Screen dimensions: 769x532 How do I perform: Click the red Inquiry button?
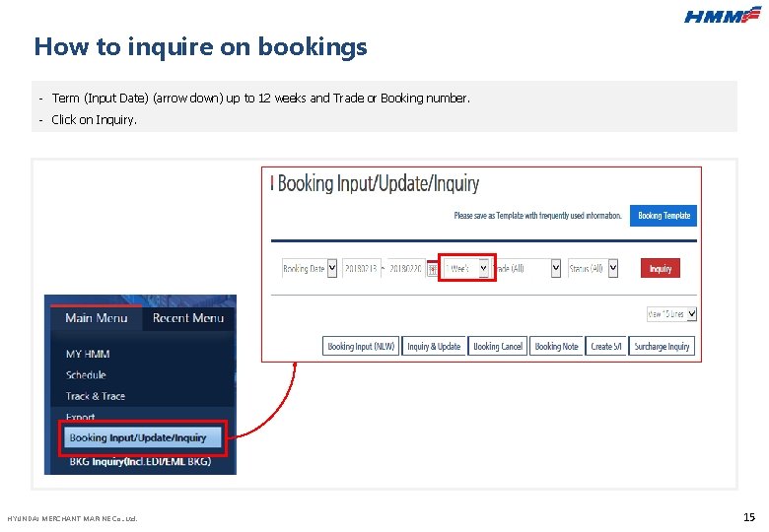[x=661, y=268]
